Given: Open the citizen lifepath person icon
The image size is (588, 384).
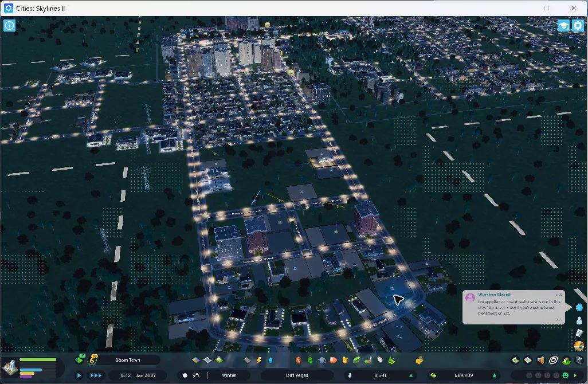Looking at the screenshot, I should coord(579,320).
